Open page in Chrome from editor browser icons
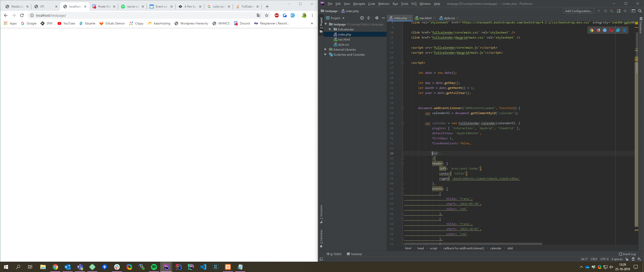The width and height of the screenshot is (644, 272). pos(592,30)
